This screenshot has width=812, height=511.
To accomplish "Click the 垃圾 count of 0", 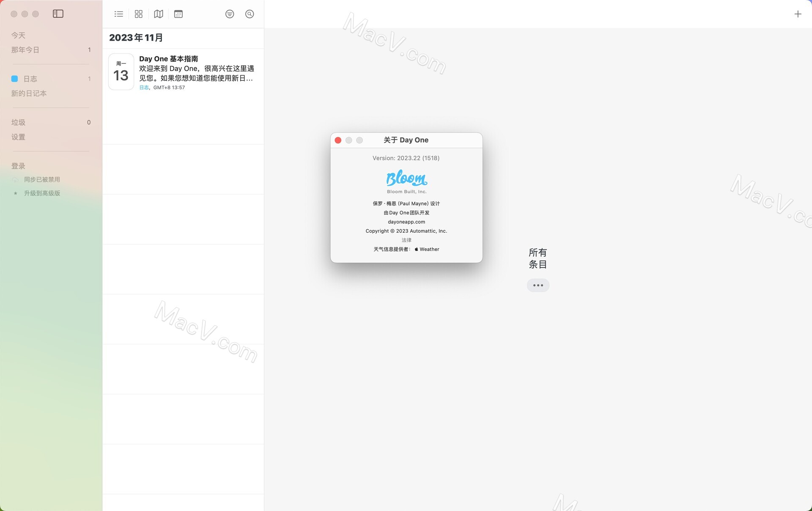I will tap(89, 122).
